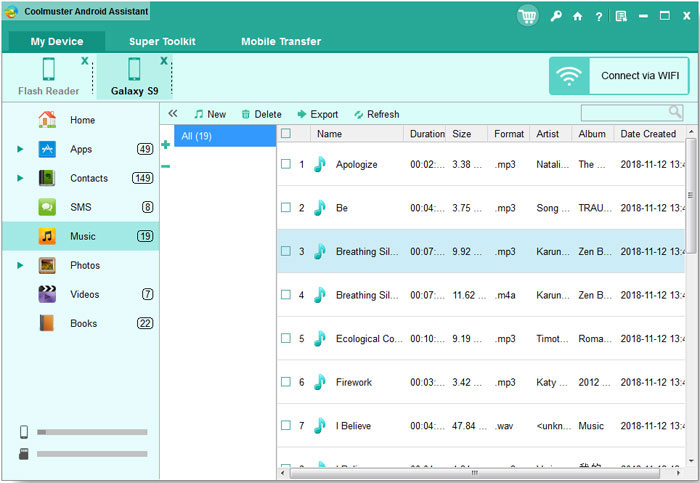Click the key register icon

[556, 17]
